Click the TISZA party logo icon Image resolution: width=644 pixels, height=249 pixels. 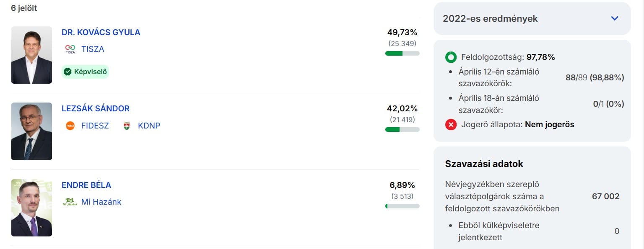pyautogui.click(x=70, y=49)
